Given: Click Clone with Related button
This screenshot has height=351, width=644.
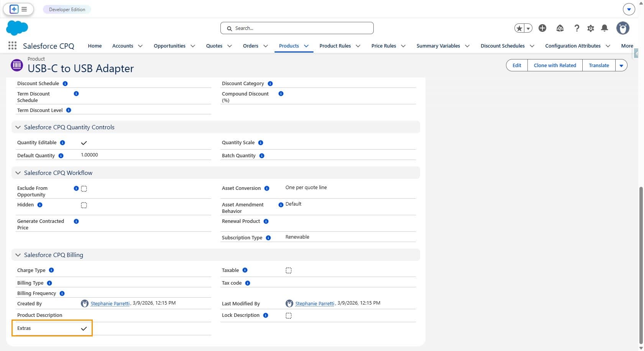Looking at the screenshot, I should pos(555,66).
